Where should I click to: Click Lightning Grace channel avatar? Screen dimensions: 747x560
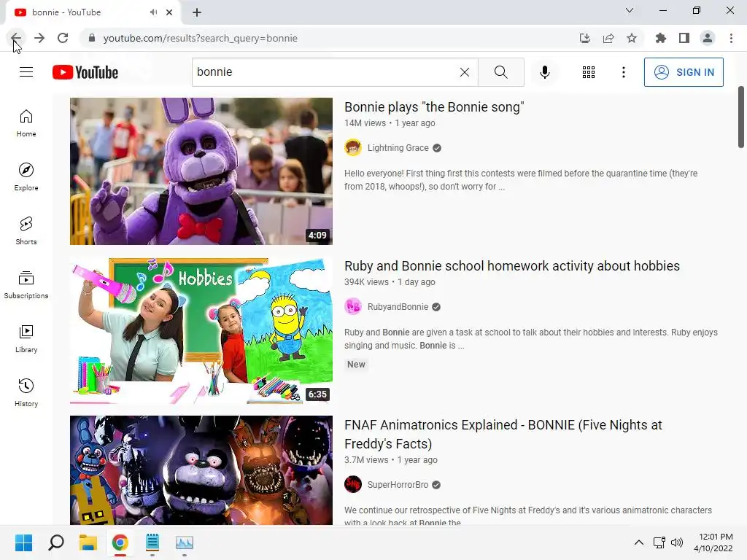click(x=353, y=147)
